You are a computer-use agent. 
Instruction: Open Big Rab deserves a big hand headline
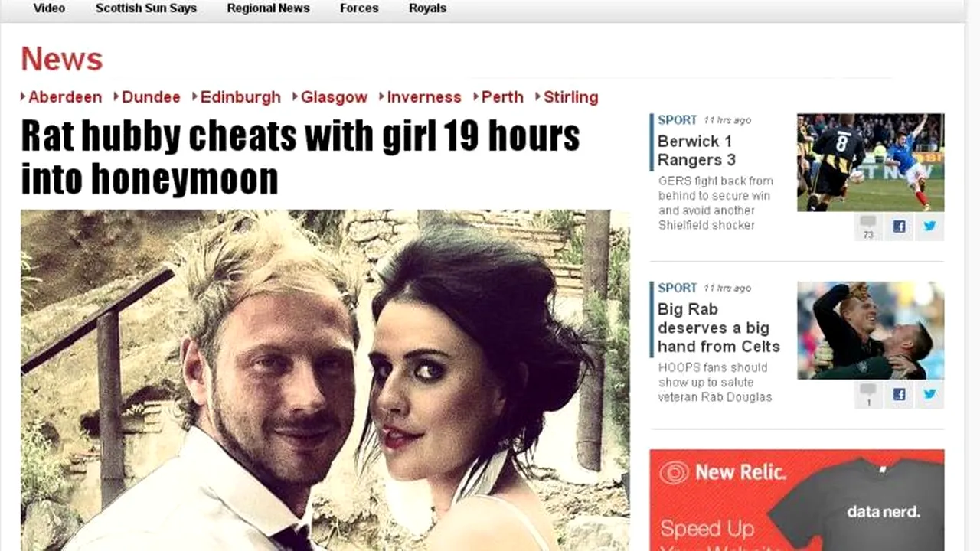point(718,328)
